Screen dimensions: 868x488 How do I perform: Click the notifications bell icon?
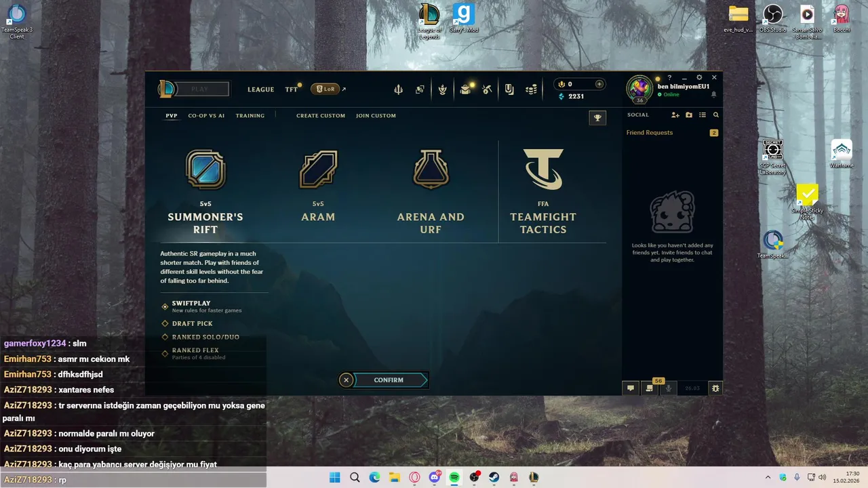point(713,95)
